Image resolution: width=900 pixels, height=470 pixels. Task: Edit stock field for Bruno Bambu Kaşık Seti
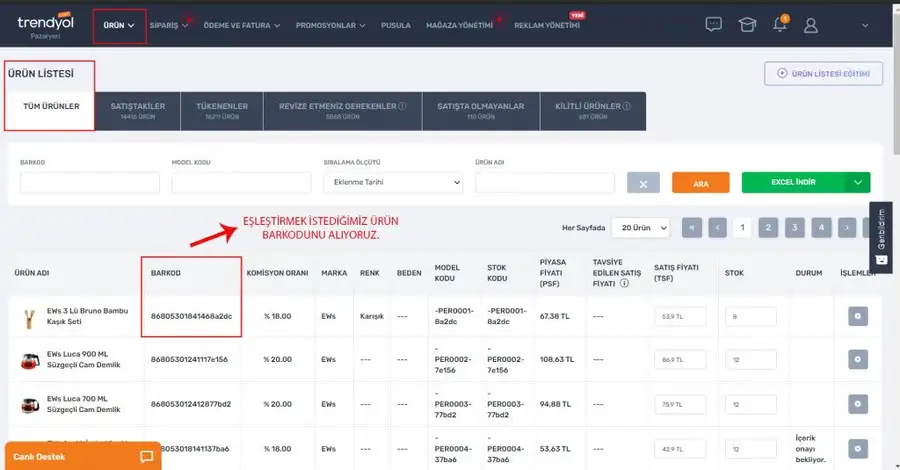click(750, 316)
